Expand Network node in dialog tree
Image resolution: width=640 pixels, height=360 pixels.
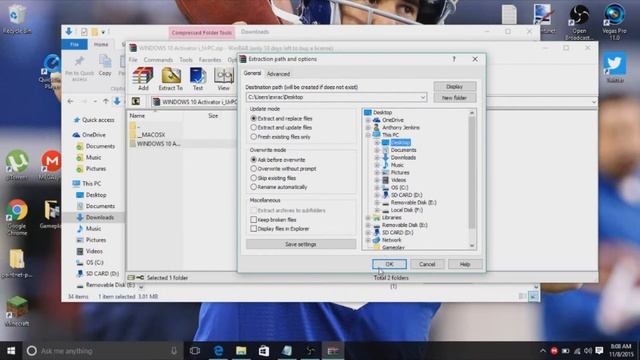[x=368, y=240]
